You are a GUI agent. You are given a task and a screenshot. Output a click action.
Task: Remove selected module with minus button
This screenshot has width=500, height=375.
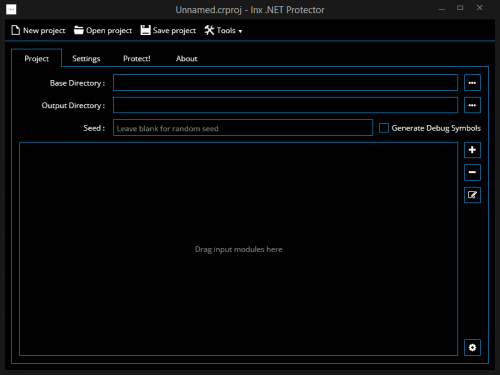472,172
